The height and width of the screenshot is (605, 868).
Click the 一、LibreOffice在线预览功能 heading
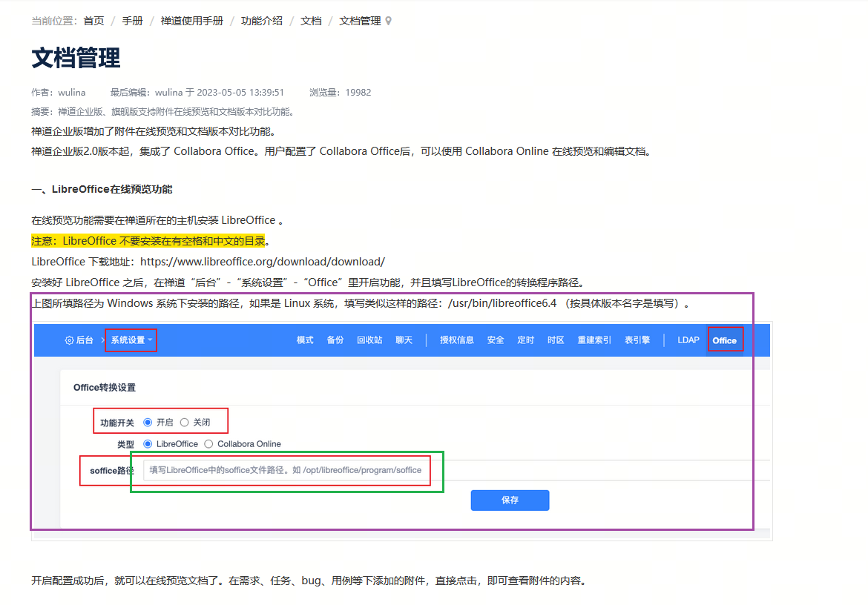102,189
